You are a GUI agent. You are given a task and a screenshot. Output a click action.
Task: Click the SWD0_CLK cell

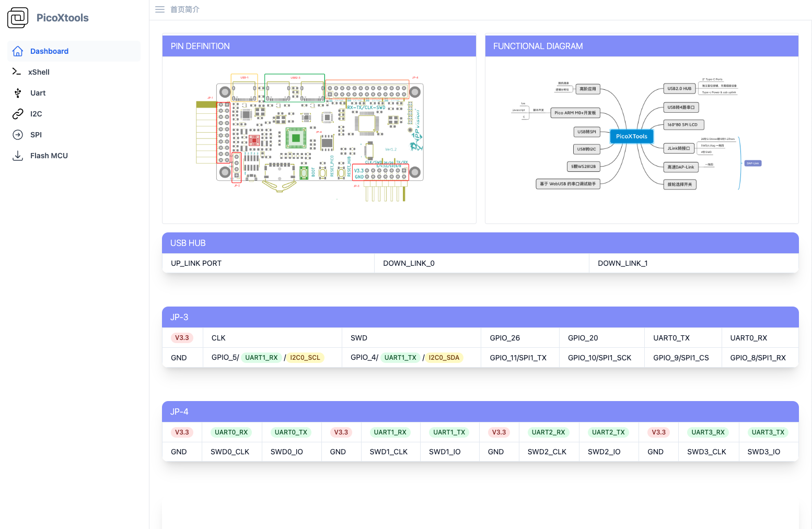(x=231, y=452)
